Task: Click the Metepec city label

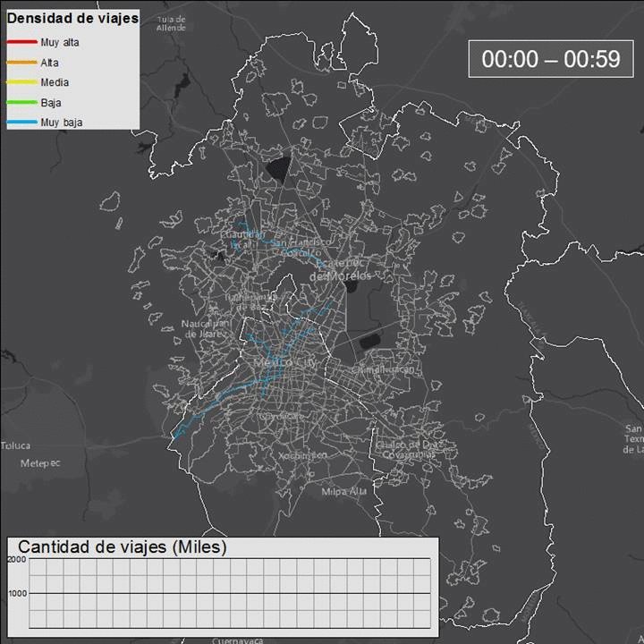Action: click(40, 463)
